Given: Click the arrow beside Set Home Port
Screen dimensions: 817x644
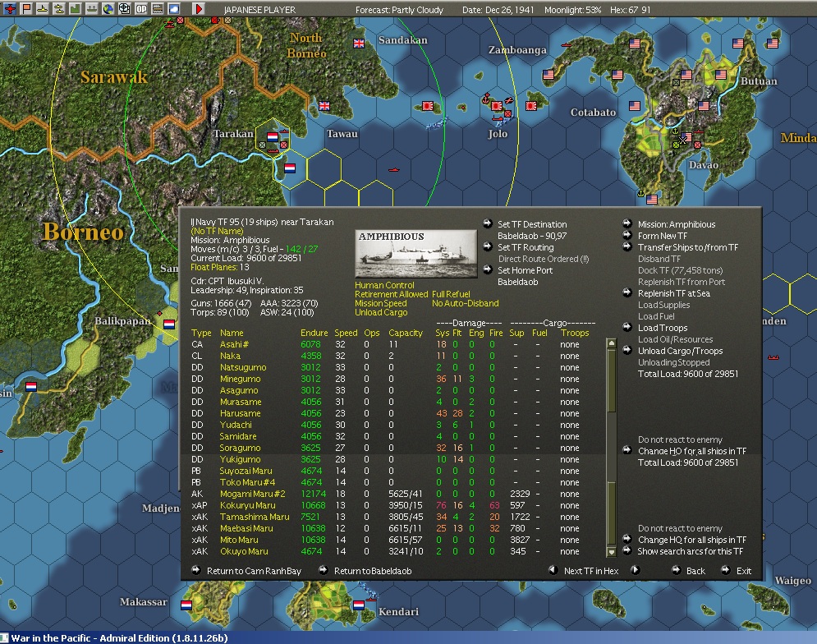Looking at the screenshot, I should pyautogui.click(x=487, y=269).
